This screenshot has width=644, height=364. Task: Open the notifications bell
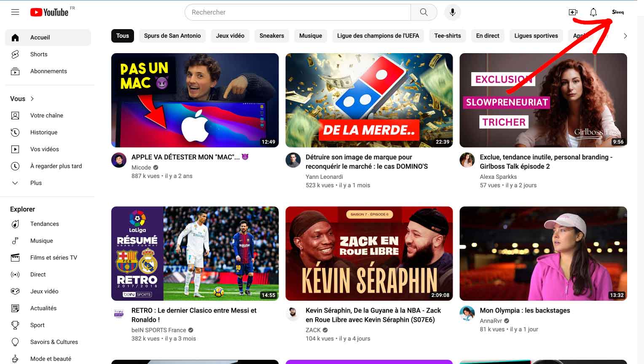[x=593, y=12]
